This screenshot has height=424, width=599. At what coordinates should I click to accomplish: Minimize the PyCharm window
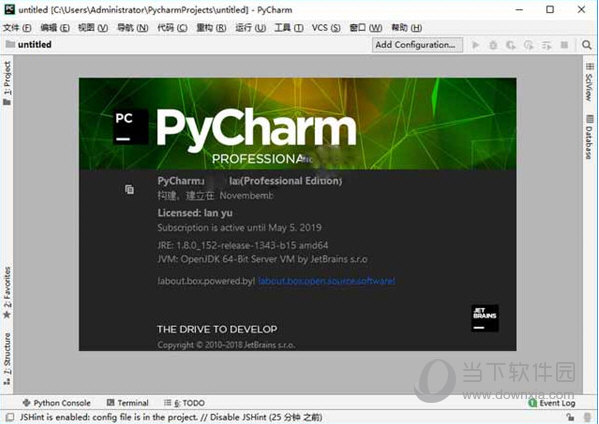(519, 10)
